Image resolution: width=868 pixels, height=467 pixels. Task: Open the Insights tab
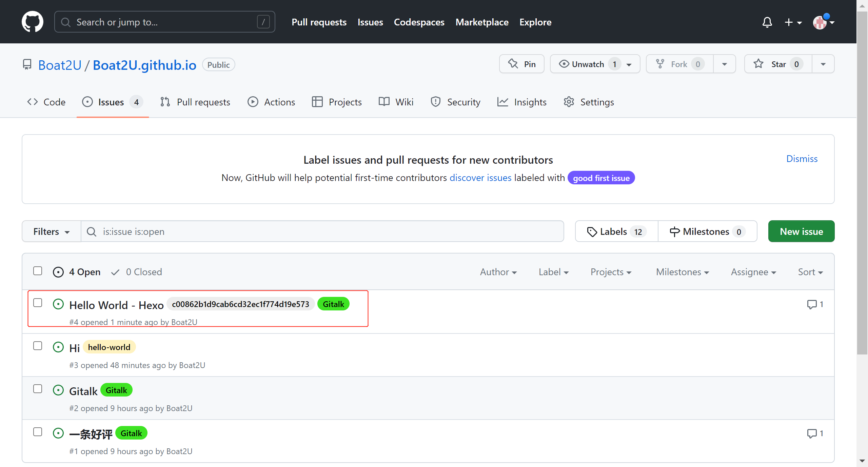[x=522, y=102]
